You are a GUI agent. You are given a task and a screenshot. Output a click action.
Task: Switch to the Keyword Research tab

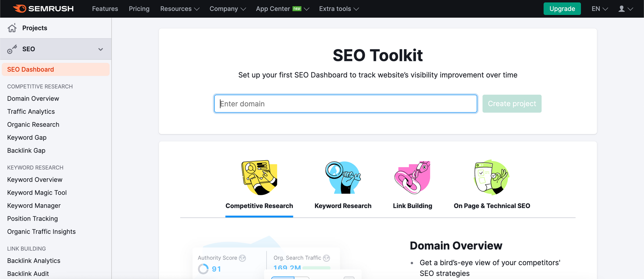pos(343,206)
